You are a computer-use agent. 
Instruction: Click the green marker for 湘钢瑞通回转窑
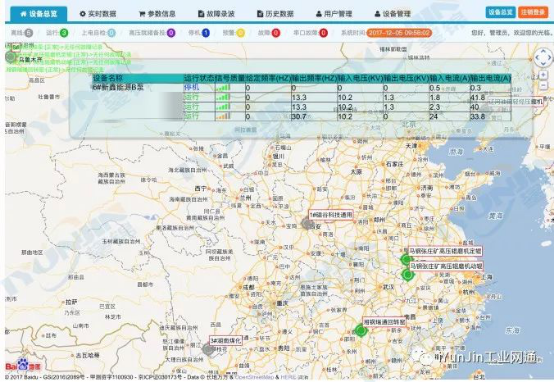[360, 331]
